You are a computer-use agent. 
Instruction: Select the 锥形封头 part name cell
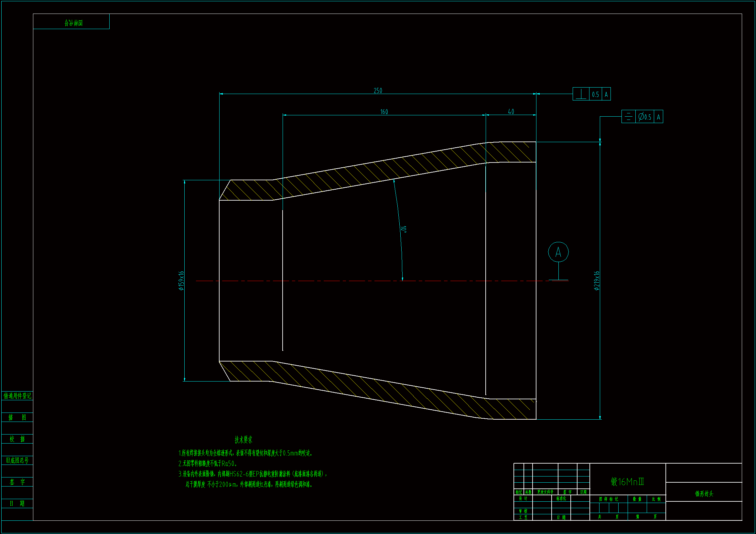click(704, 494)
